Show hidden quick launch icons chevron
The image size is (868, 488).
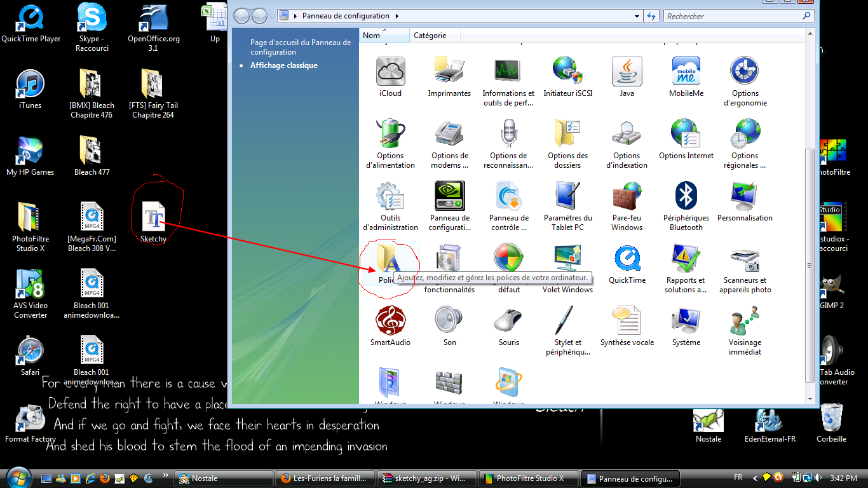coord(166,475)
